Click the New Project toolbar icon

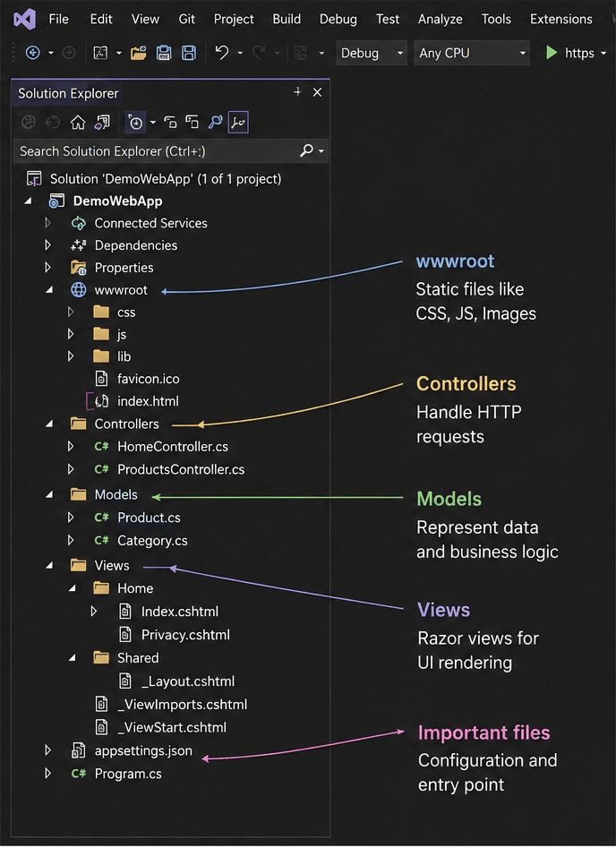pos(100,53)
